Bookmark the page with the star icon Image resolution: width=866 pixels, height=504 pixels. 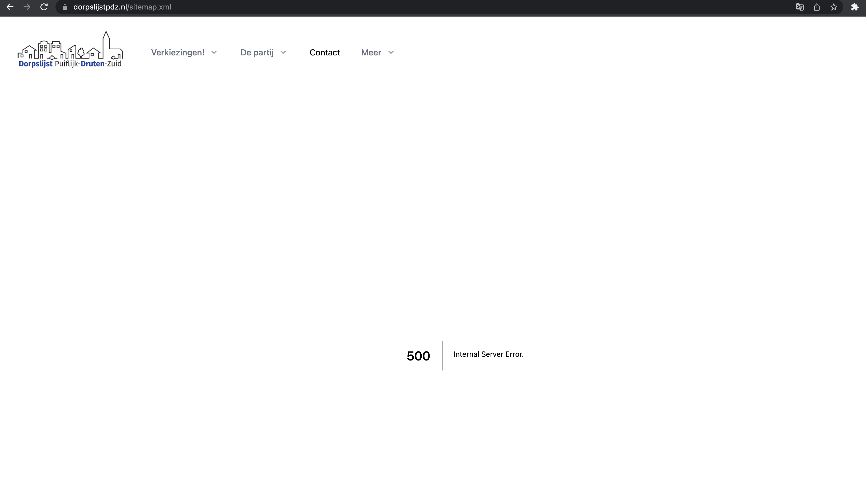834,7
